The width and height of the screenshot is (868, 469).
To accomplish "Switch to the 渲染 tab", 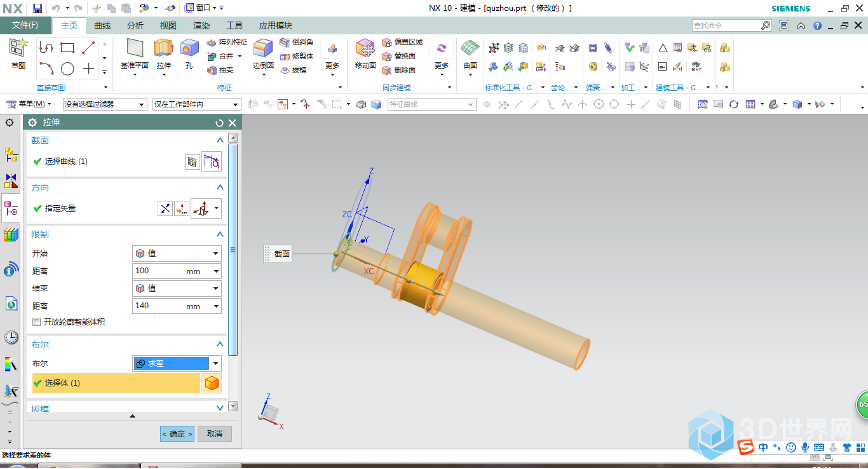I will coord(201,25).
